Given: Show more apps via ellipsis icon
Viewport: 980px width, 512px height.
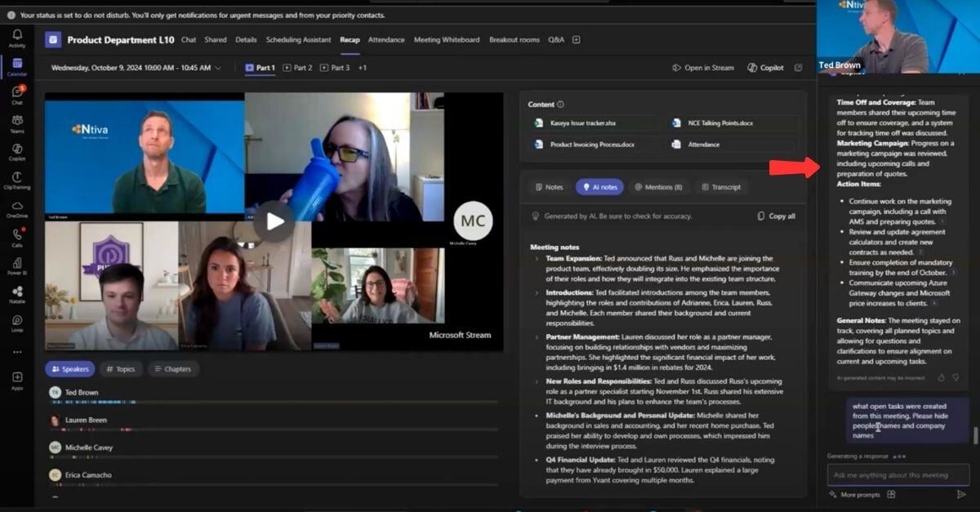Looking at the screenshot, I should [x=17, y=352].
